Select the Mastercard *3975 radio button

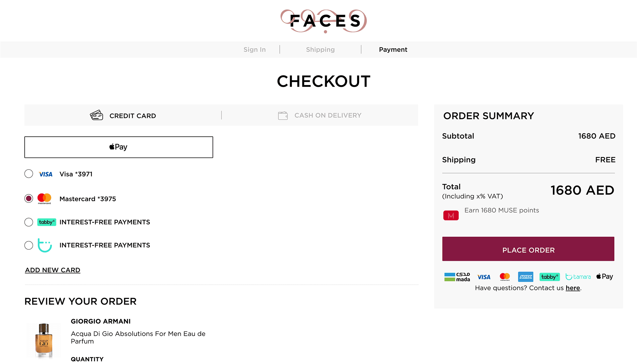[x=29, y=198]
